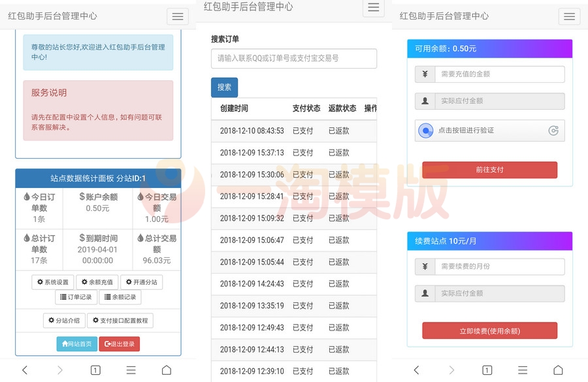Screen dimensions: 588x382
Task: Go to browser home in left phone
Action: pyautogui.click(x=167, y=370)
